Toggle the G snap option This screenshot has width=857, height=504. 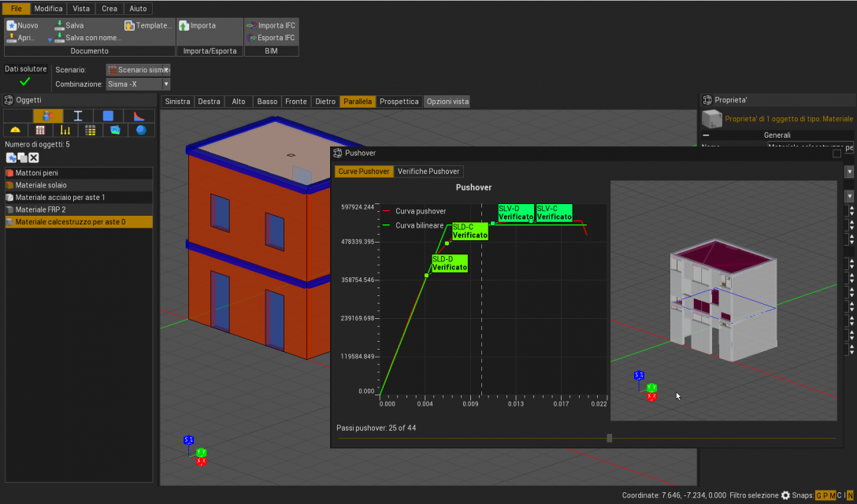click(x=819, y=495)
